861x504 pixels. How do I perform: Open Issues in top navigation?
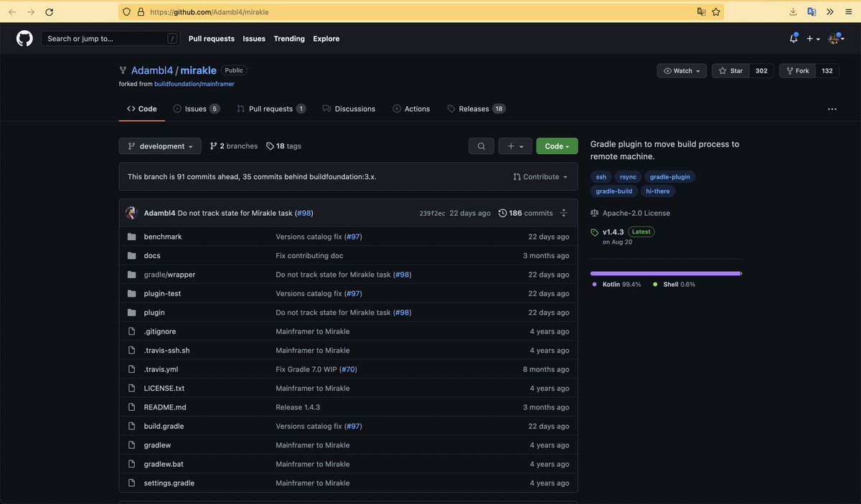(x=254, y=39)
